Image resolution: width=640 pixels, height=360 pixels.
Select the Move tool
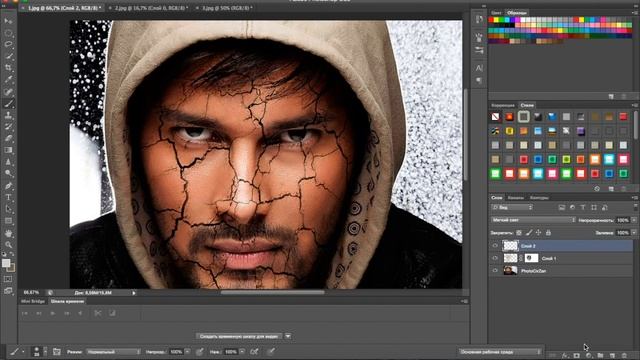tap(8, 20)
